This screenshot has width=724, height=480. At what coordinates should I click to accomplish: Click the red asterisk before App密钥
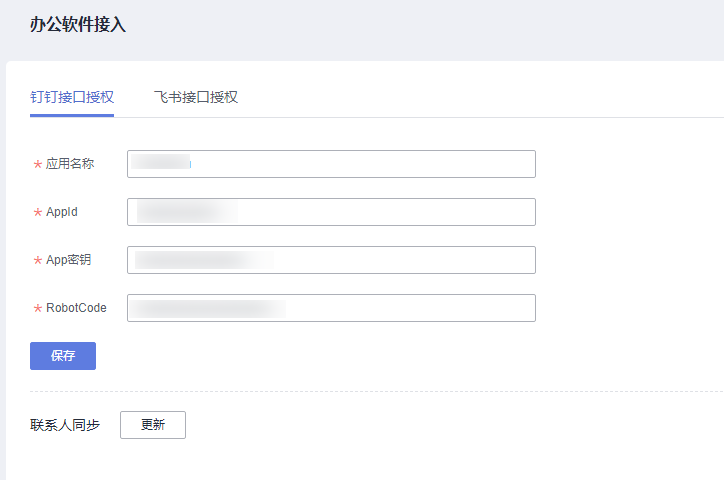click(x=38, y=260)
